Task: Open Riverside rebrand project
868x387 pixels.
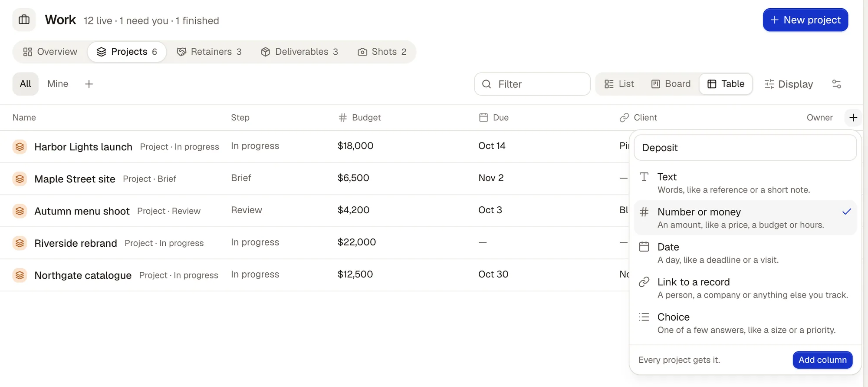Action: (76, 243)
